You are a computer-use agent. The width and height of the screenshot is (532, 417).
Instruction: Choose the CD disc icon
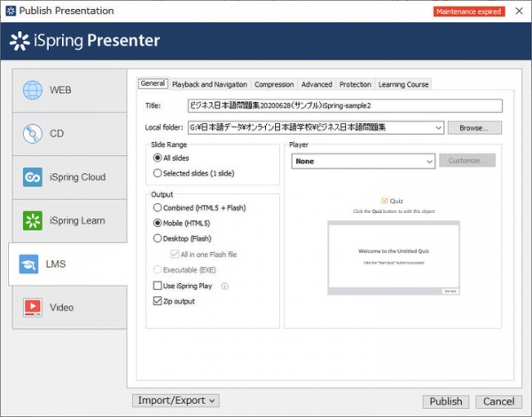click(33, 133)
